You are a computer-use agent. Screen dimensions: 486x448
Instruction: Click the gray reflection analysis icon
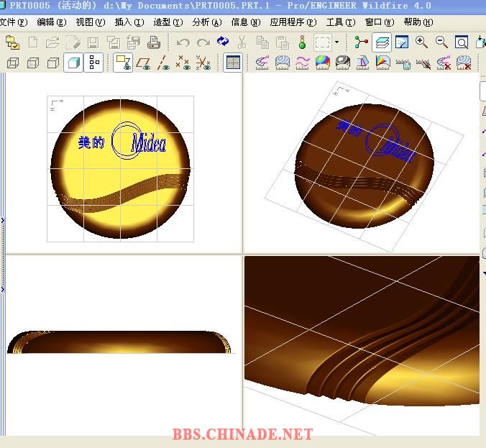pos(342,63)
